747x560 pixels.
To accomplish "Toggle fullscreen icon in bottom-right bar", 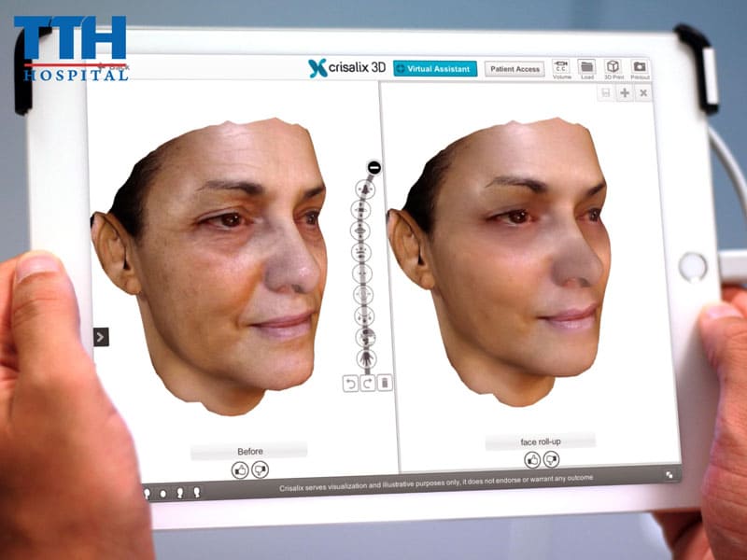I will tap(669, 475).
